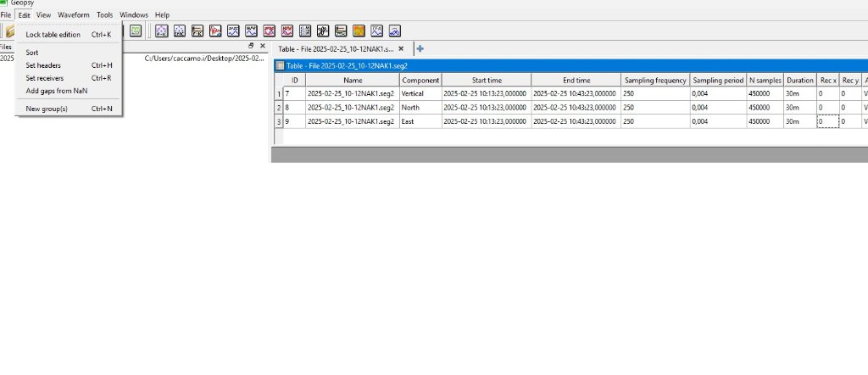This screenshot has height=375, width=868.
Task: Choose Set receivers menu option
Action: point(45,78)
